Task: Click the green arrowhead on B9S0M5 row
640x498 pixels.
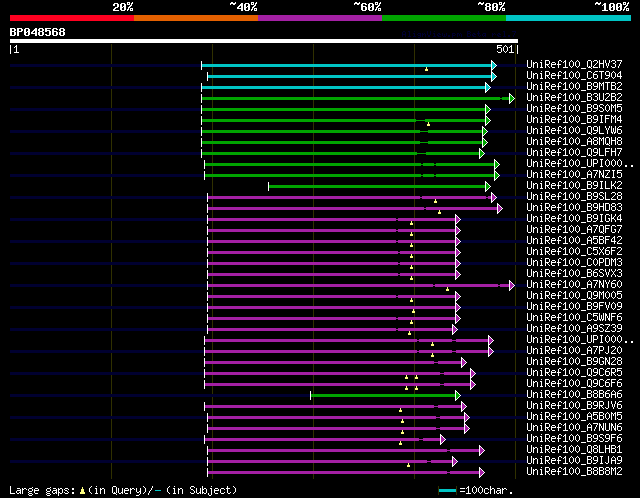Action: point(488,109)
